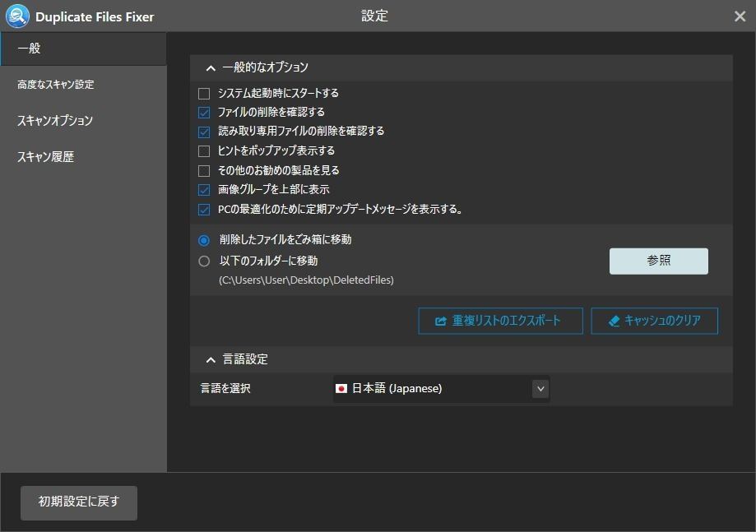
Task: Select 削除したファイルをごみ箱に移動 radio
Action: (x=204, y=240)
